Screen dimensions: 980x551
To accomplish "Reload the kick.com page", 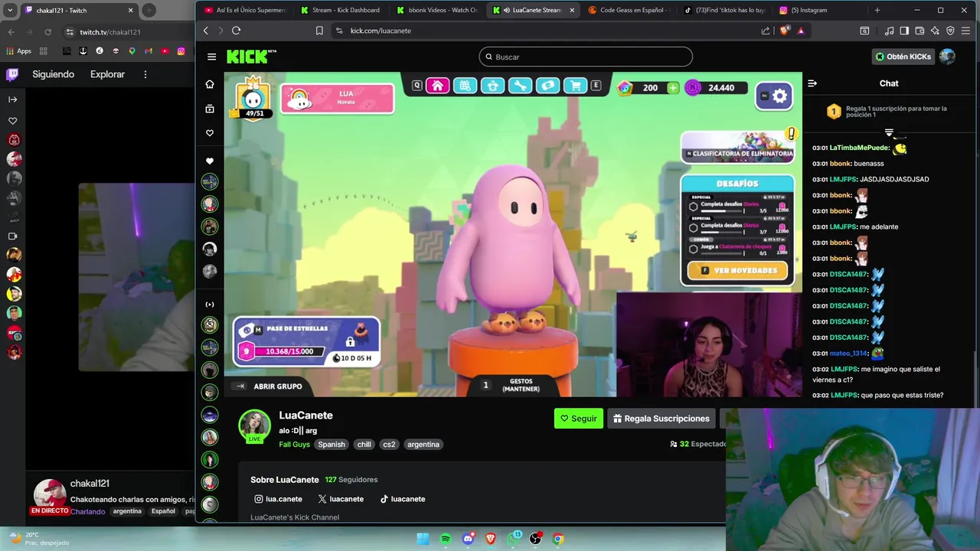I will pos(236,31).
